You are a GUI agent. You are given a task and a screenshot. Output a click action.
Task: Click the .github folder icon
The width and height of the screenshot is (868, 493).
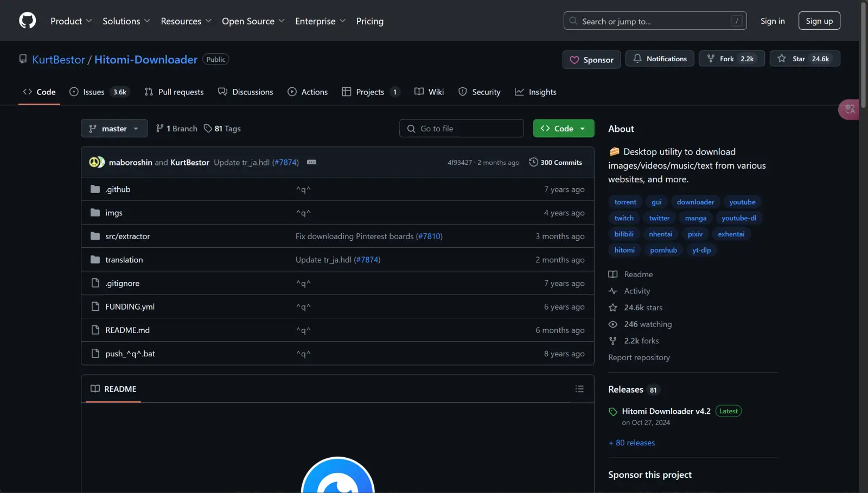point(95,189)
